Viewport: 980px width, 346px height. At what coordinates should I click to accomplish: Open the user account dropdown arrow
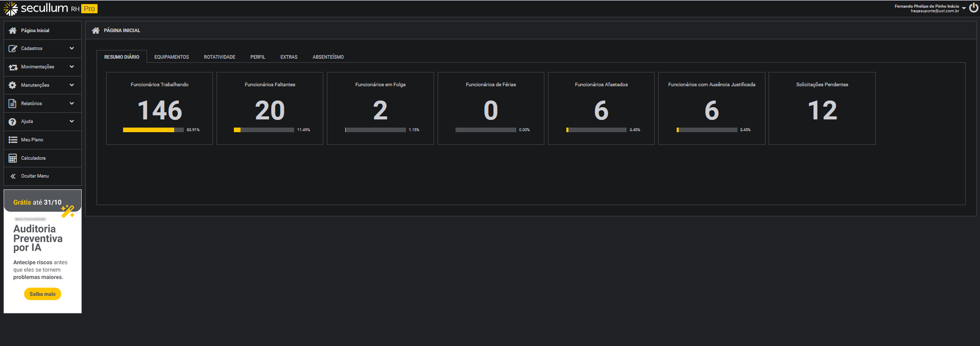964,8
